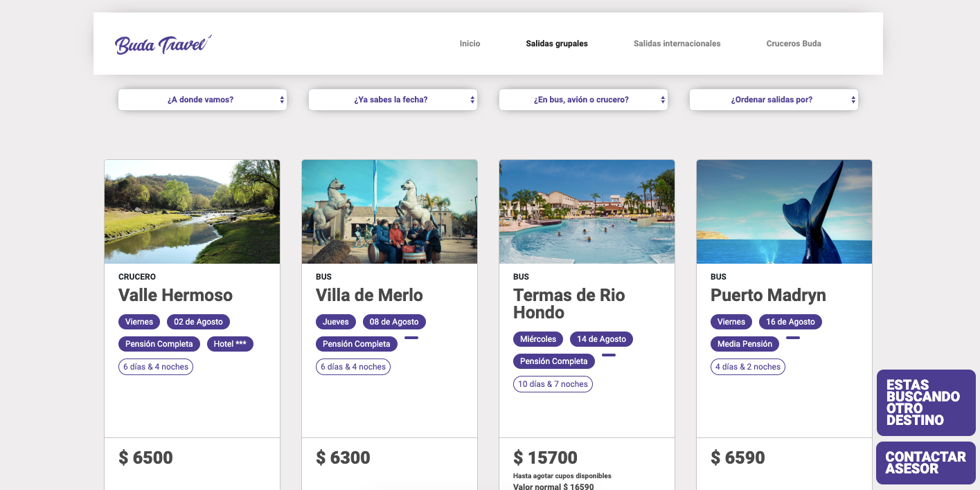Image resolution: width=980 pixels, height=490 pixels.
Task: Open the Termas de Rio Hondo pool photo
Action: pyautogui.click(x=587, y=212)
